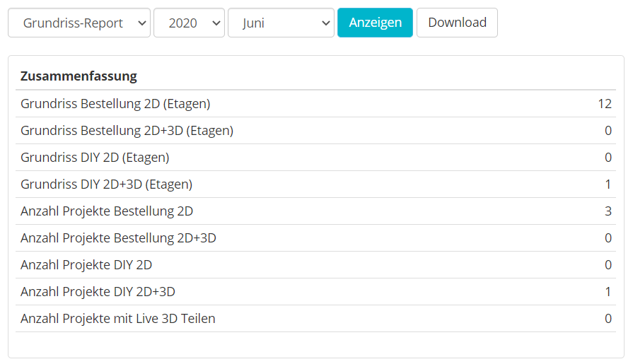This screenshot has width=633, height=364.
Task: Click the Download button
Action: click(457, 23)
